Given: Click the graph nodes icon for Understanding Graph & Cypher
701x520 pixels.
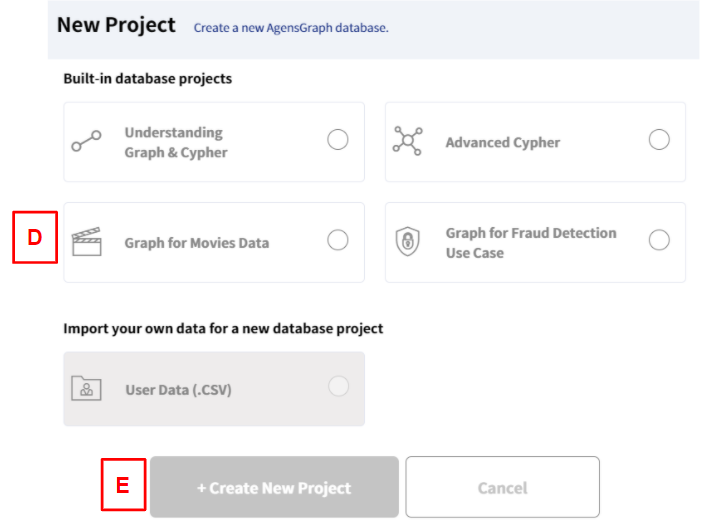Looking at the screenshot, I should tap(87, 142).
